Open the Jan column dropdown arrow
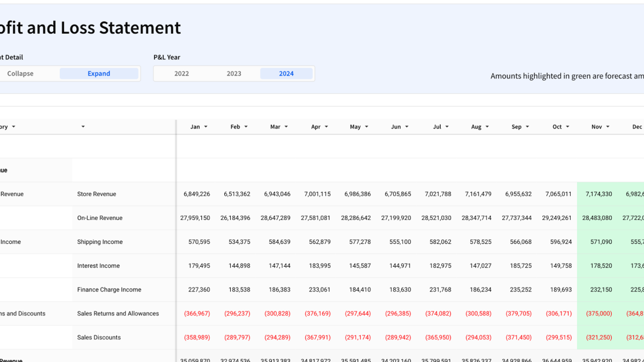This screenshot has height=362, width=644. click(206, 127)
